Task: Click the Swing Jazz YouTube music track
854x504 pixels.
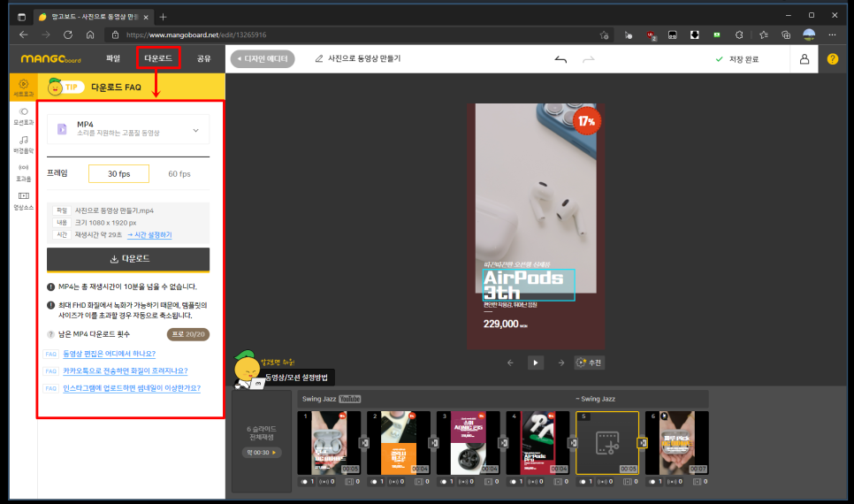Action: (x=332, y=399)
